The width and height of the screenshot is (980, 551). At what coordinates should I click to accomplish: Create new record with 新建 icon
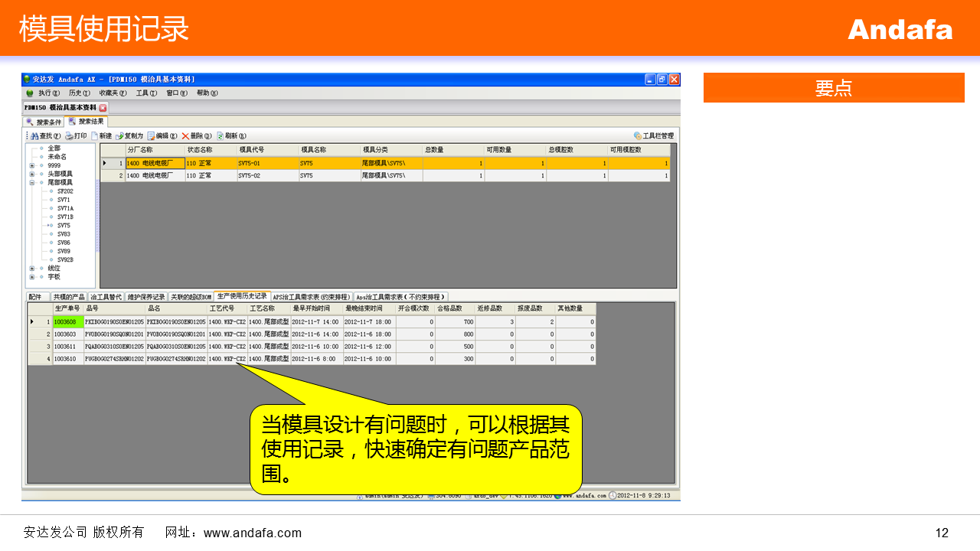pos(95,135)
